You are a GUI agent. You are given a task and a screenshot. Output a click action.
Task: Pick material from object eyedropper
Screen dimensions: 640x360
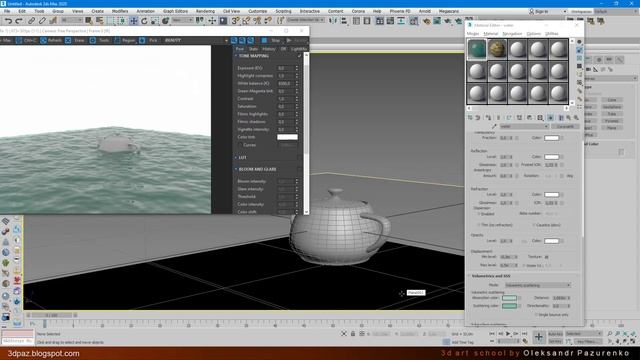point(494,127)
